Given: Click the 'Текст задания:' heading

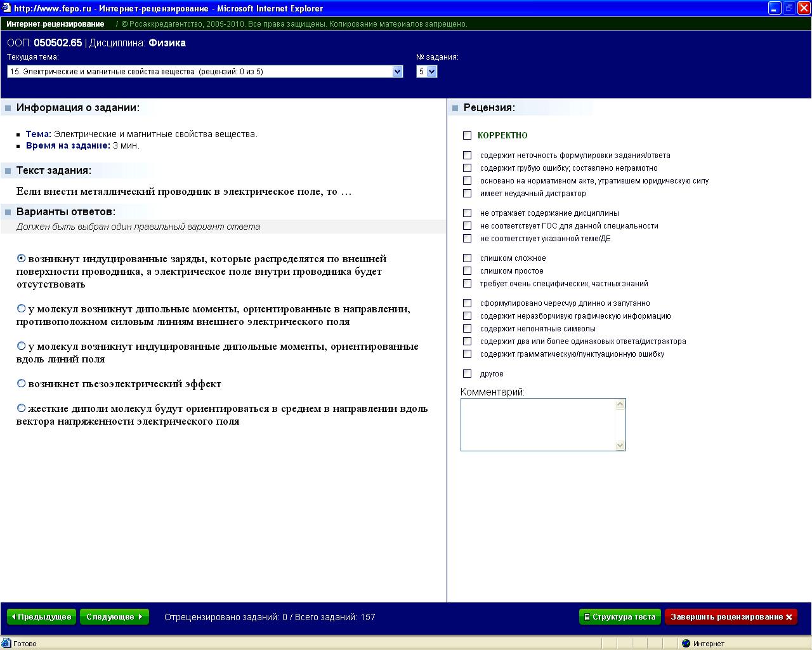Looking at the screenshot, I should click(x=54, y=171).
